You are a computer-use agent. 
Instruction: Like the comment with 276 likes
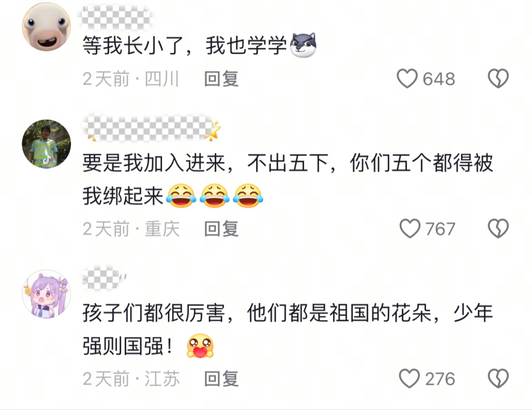(x=409, y=378)
